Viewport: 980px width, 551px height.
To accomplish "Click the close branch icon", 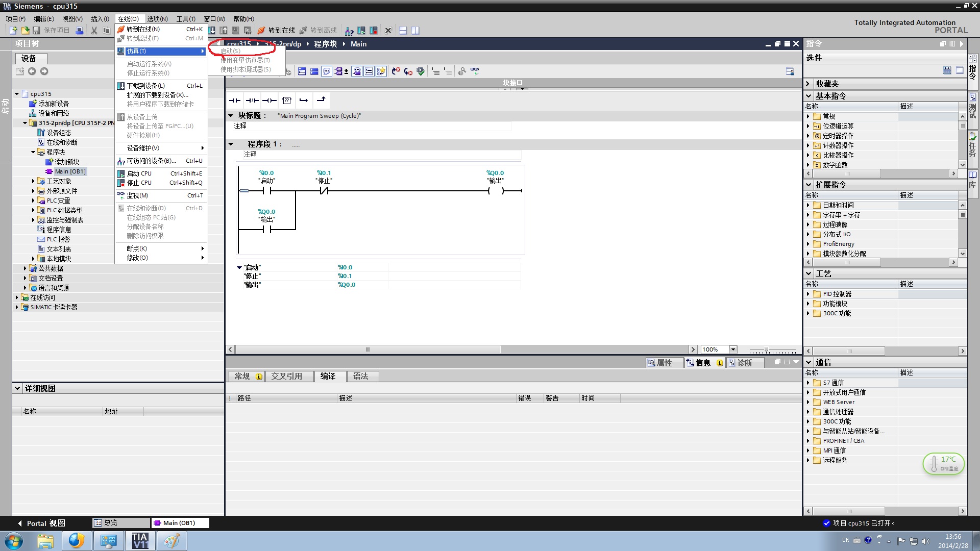I will click(321, 101).
